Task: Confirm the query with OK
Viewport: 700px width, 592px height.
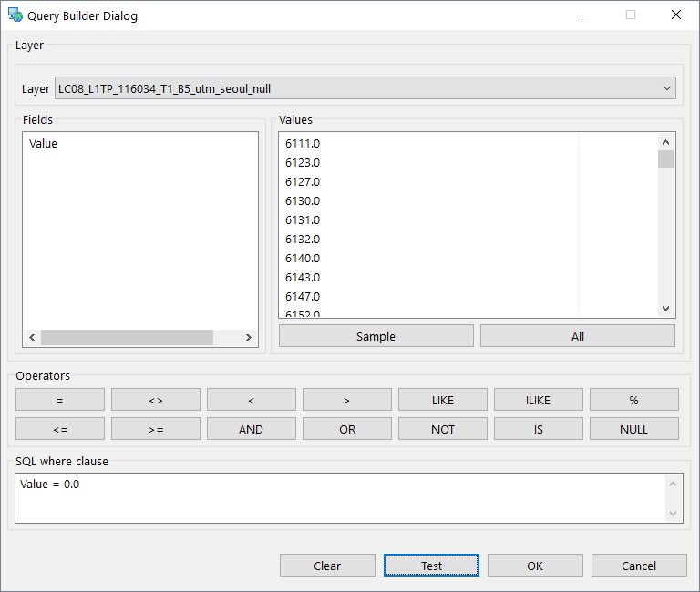Action: (535, 566)
